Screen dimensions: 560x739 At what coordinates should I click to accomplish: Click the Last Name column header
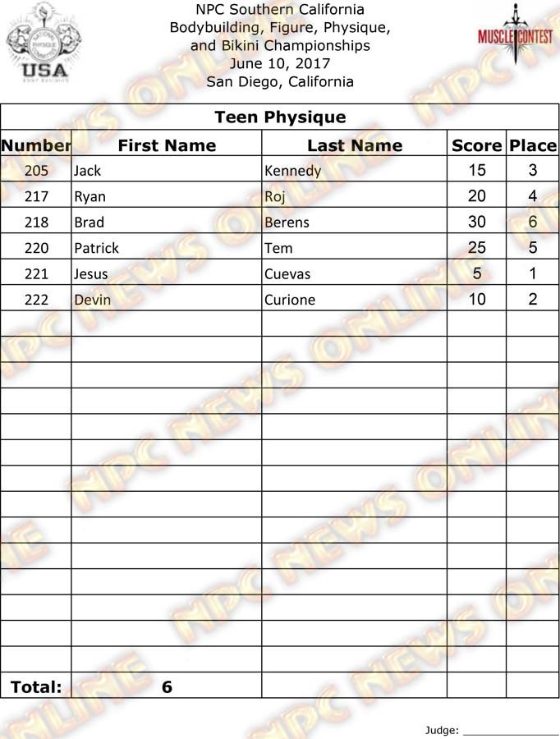[355, 145]
